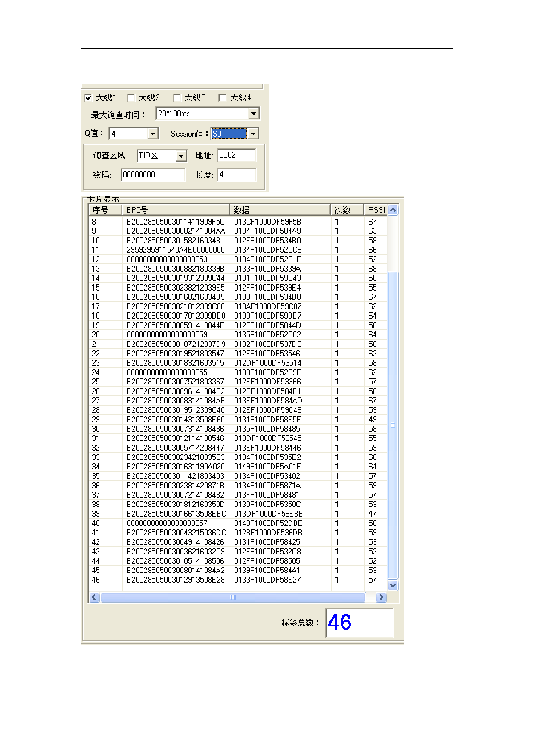Open the Session值 dropdown
This screenshot has height=756, width=534.
click(253, 134)
